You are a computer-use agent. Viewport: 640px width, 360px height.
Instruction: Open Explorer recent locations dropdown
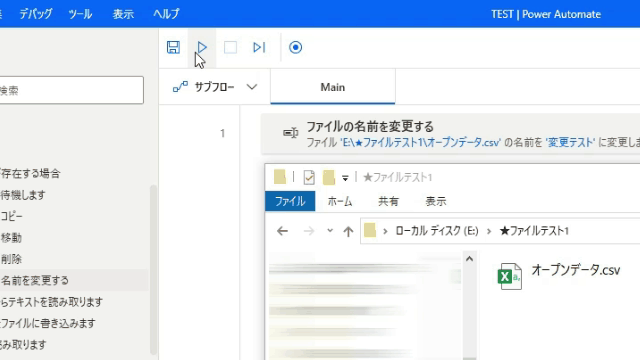pyautogui.click(x=330, y=231)
